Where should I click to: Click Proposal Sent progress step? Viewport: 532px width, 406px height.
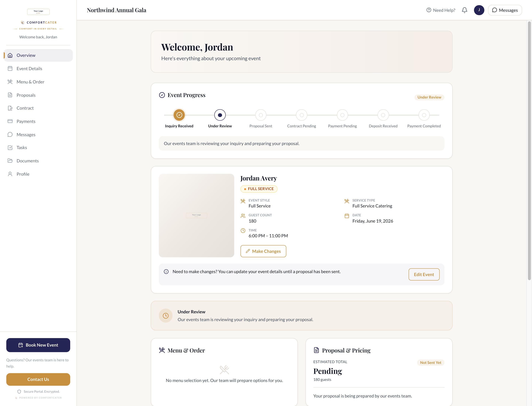pos(261,115)
